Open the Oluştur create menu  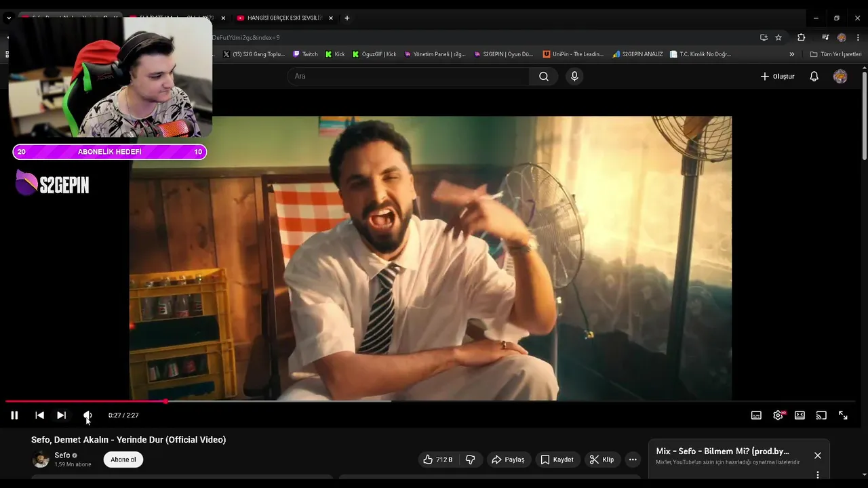coord(777,77)
